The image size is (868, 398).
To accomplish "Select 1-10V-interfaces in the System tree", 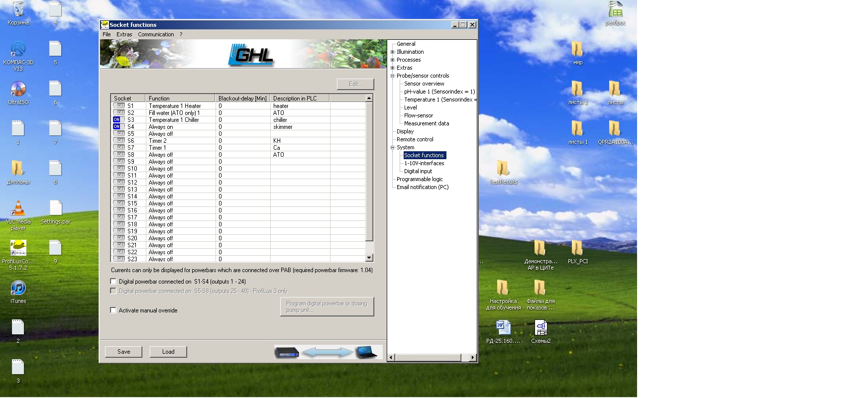I will (x=424, y=163).
